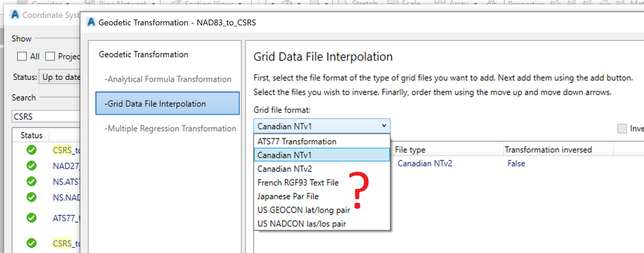Select the Canadian NTv2 file type cell
Viewport: 644px width, 253px height.
point(425,164)
